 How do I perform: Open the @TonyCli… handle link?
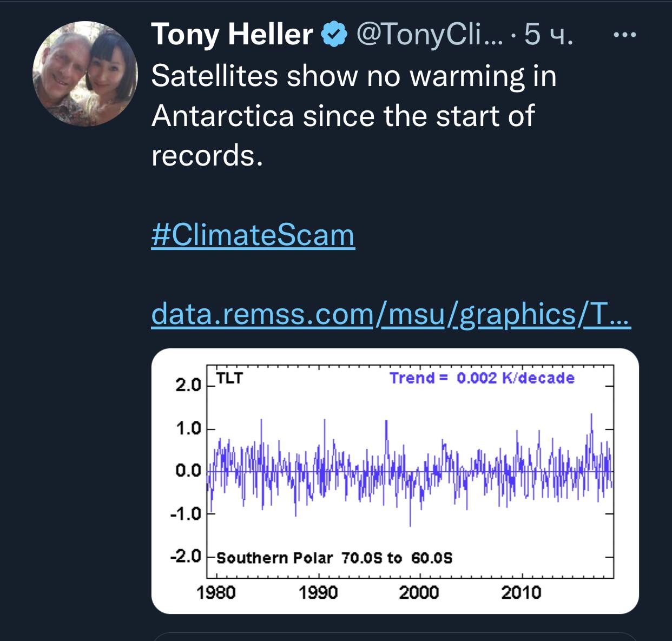429,35
